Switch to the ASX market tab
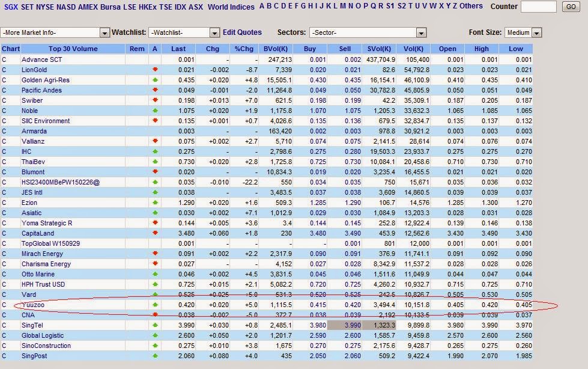 coord(196,7)
